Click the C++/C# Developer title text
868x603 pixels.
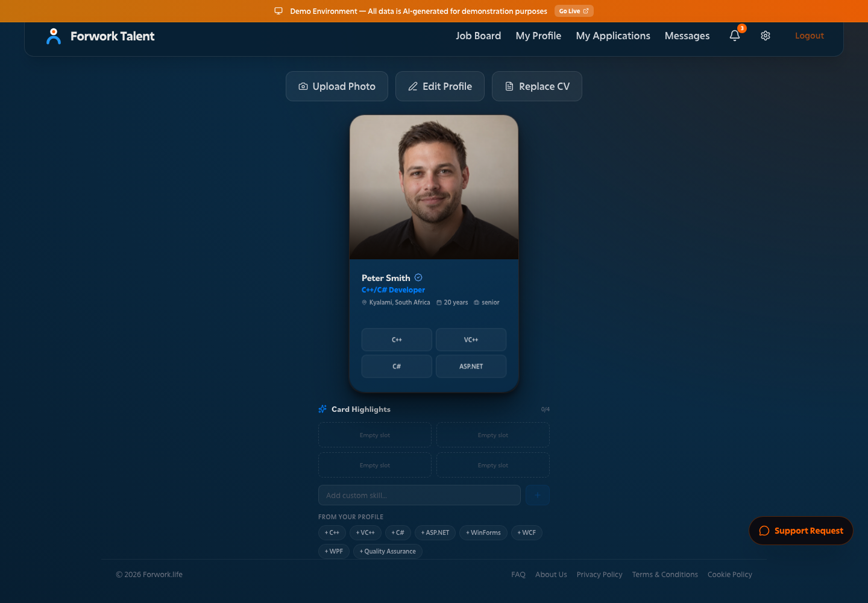pyautogui.click(x=393, y=290)
